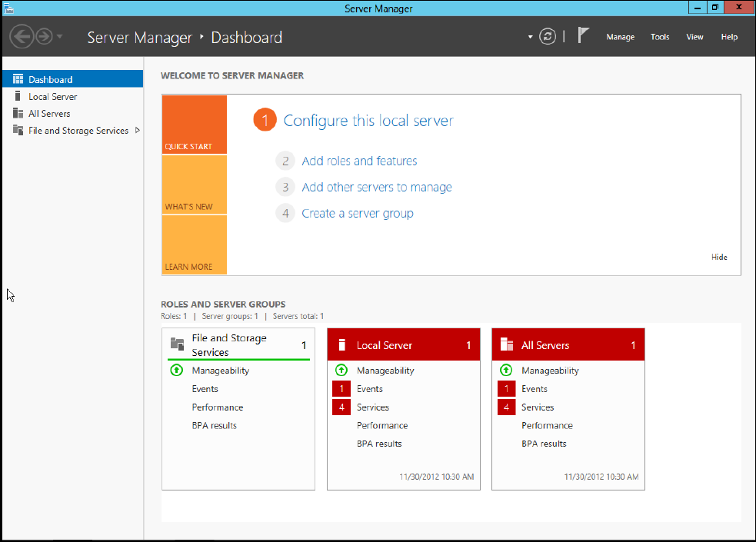Select the LEARN MORE tile
Screen dimensions: 756x542
(195, 245)
